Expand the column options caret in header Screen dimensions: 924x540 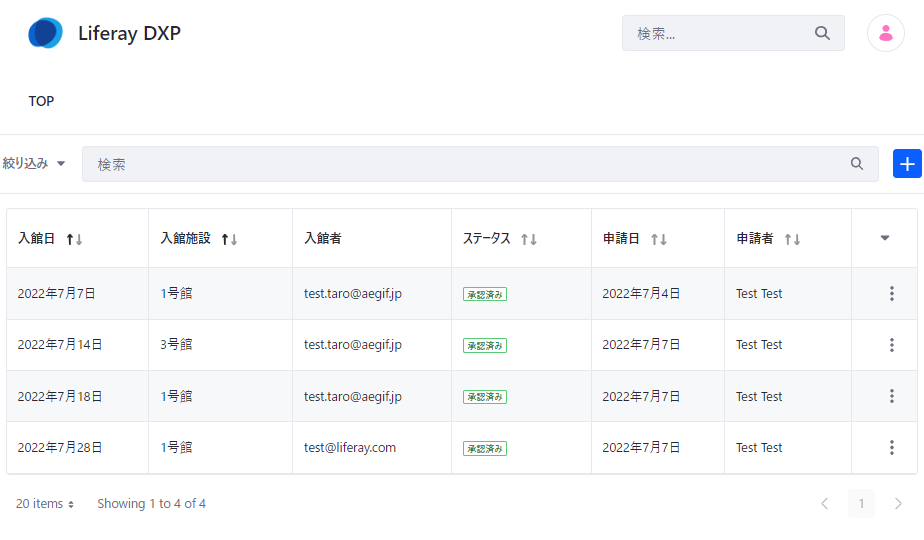(x=884, y=238)
